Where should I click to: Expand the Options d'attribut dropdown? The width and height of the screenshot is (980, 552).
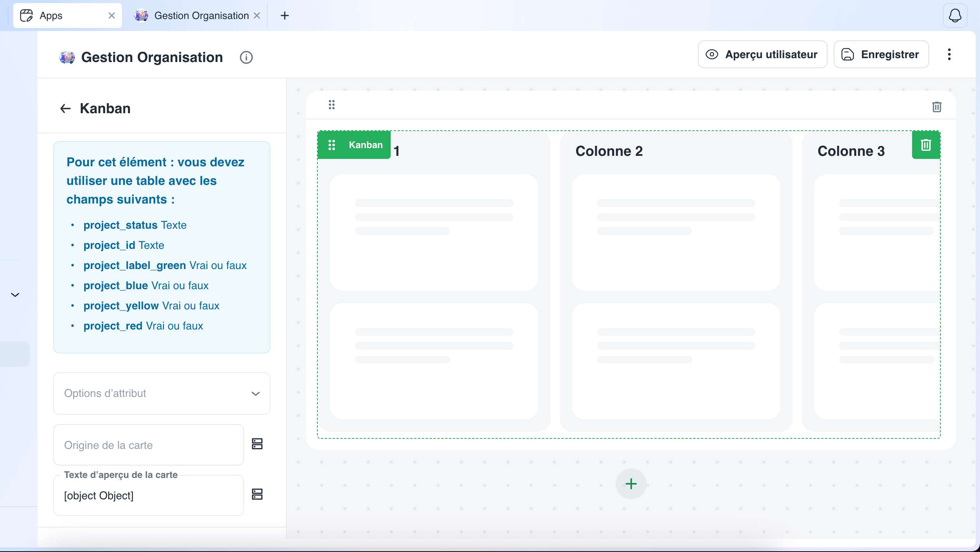point(161,393)
